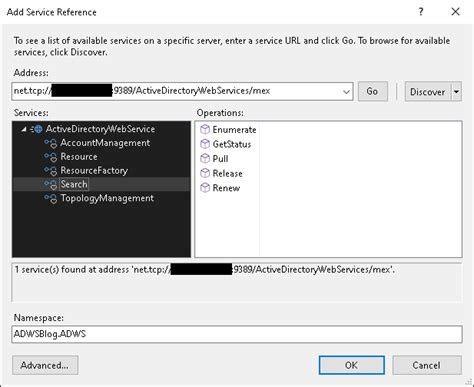Dismiss the dialog with Cancel
Image resolution: width=474 pixels, height=387 pixels.
(x=427, y=365)
